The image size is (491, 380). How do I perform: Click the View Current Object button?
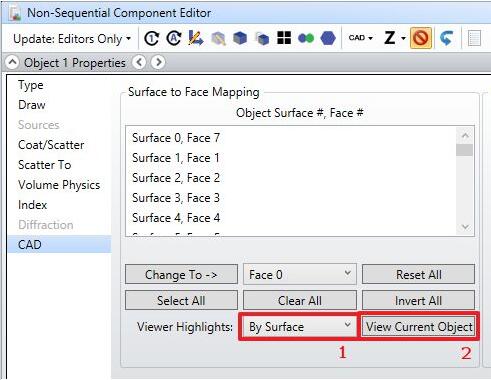point(419,326)
